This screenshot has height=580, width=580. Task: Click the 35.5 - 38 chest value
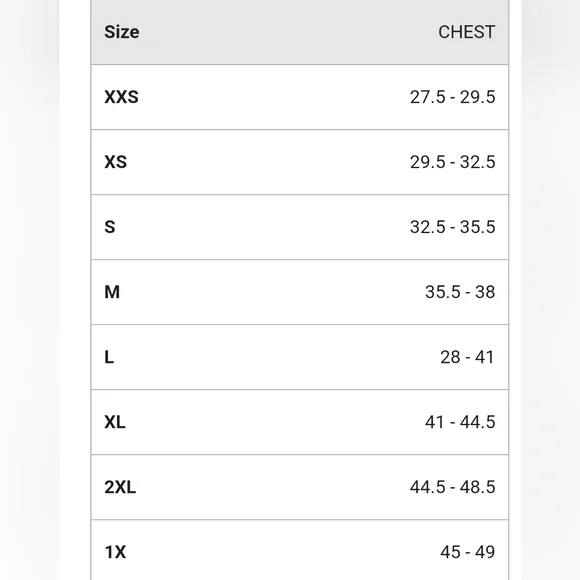pyautogui.click(x=460, y=292)
